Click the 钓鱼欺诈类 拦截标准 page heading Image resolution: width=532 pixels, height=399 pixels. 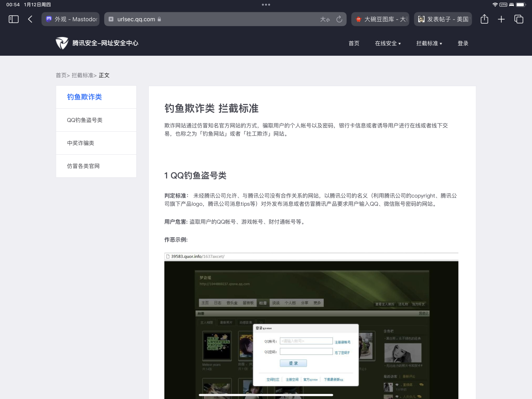(211, 108)
